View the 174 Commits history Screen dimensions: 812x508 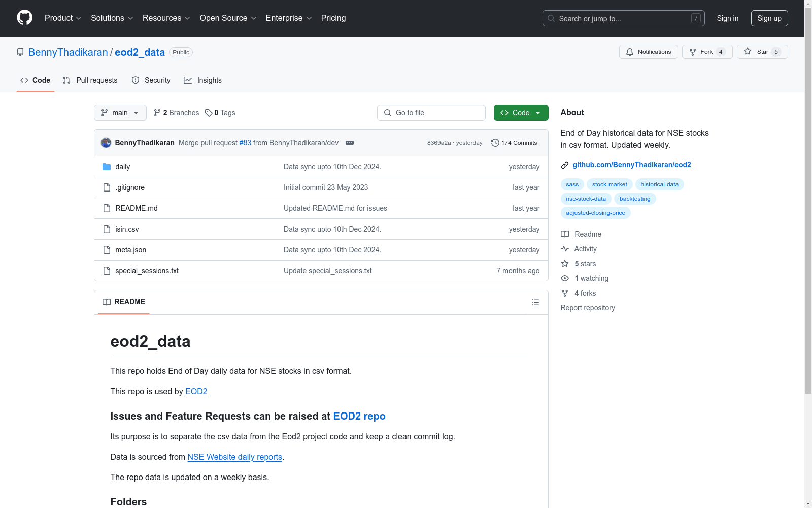(x=514, y=143)
